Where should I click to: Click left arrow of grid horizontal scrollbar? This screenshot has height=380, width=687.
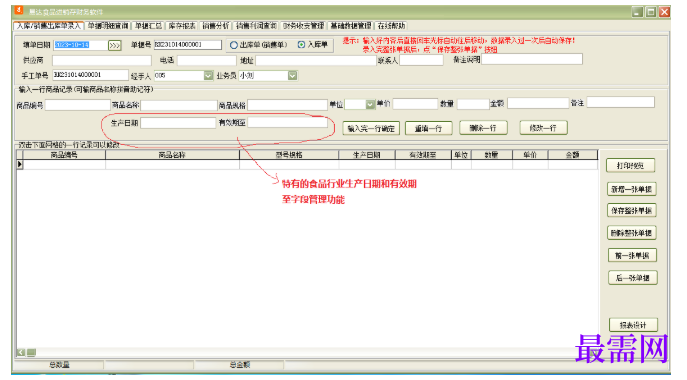[x=21, y=352]
